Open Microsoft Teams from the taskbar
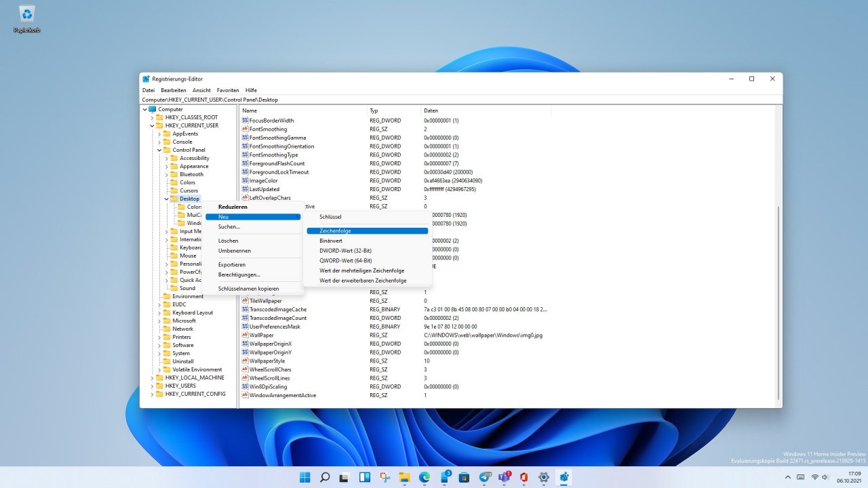 pos(505,477)
